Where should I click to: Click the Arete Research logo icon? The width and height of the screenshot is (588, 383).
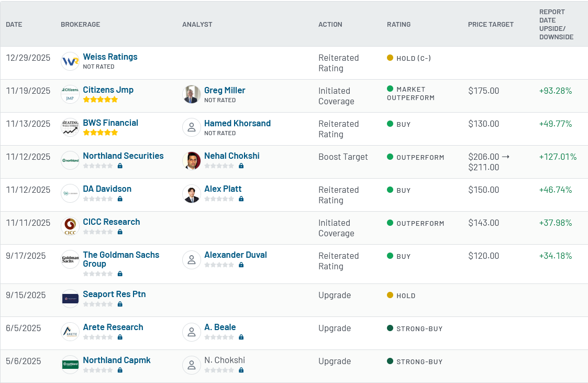(x=70, y=332)
